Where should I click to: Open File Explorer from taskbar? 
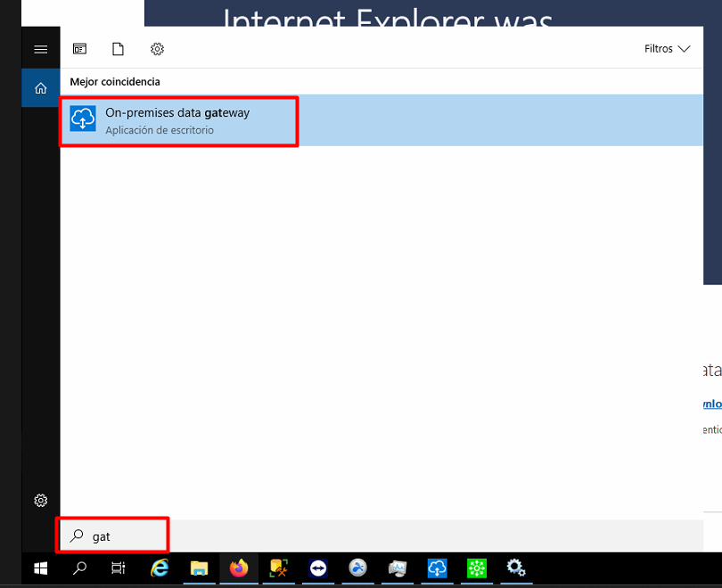(199, 568)
